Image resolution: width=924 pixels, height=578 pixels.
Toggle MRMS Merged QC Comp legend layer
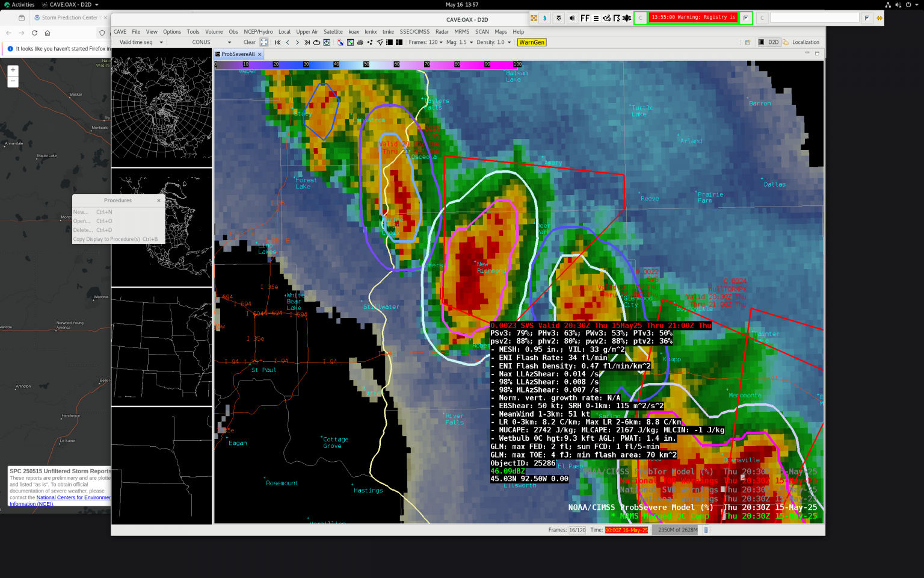point(714,516)
